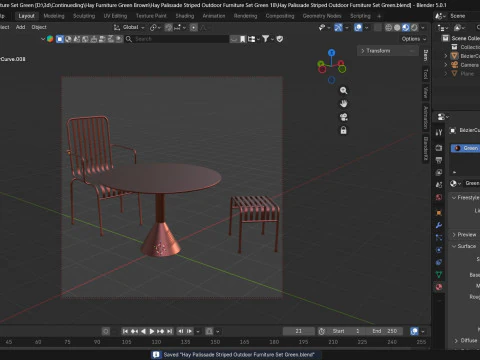Open object visibility and selectability dropdown
The width and height of the screenshot is (480, 360).
point(324,28)
